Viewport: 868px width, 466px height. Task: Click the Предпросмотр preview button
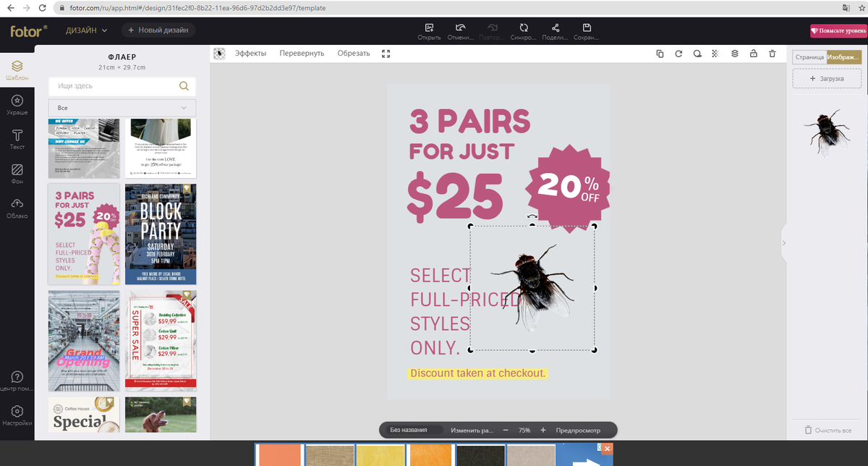click(x=578, y=430)
